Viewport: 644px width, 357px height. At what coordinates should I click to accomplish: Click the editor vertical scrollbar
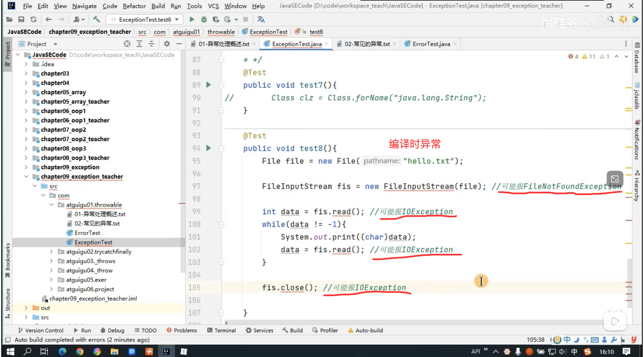pos(629,283)
